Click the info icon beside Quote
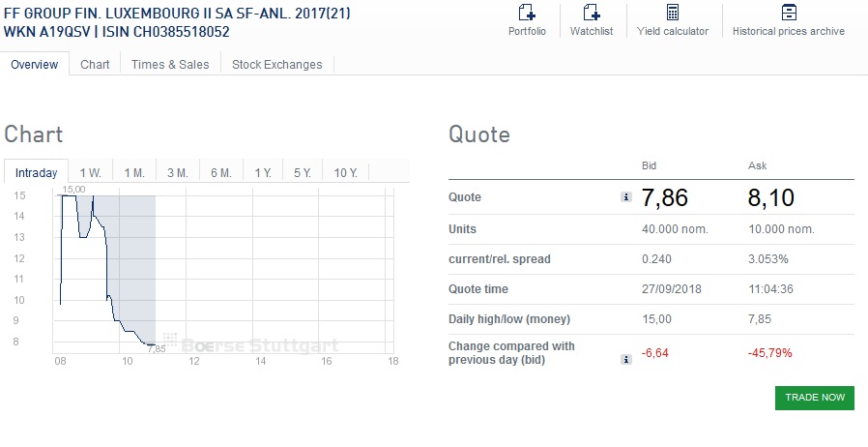Screen dimensions: 868x447 click(626, 196)
